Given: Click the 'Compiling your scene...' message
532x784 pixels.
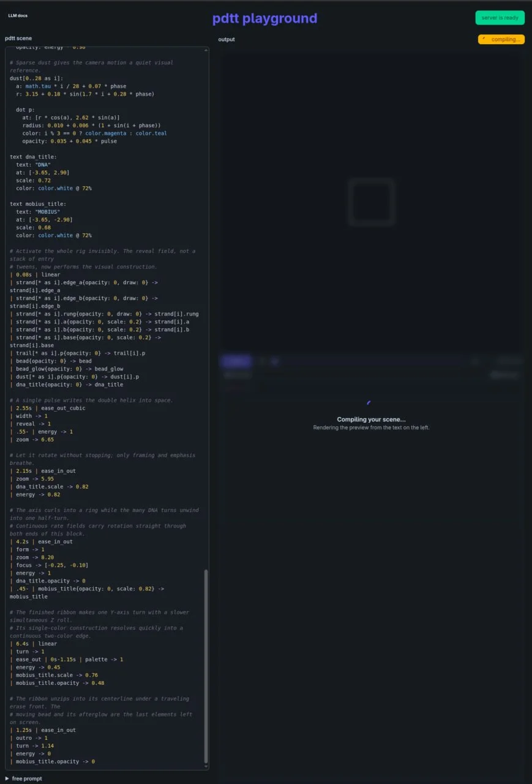Looking at the screenshot, I should 371,420.
